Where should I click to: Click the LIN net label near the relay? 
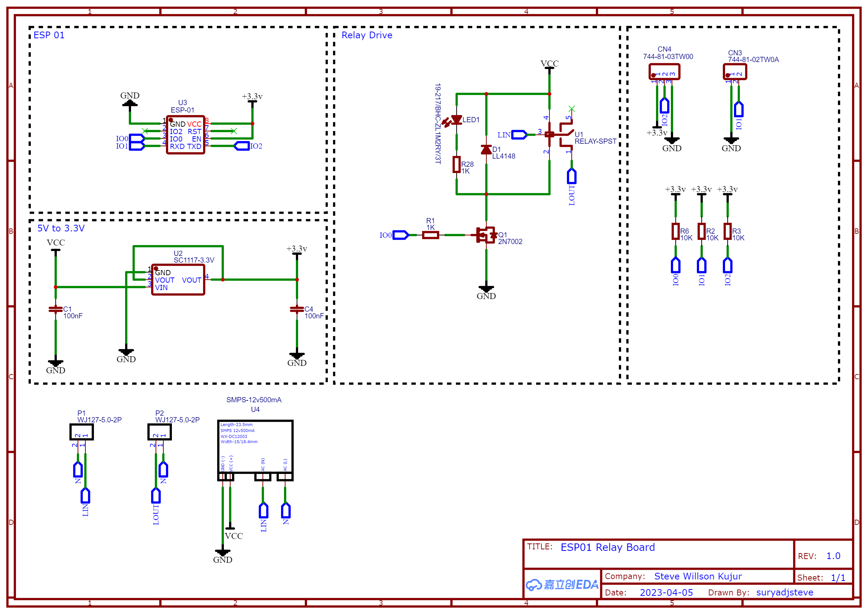pos(519,134)
